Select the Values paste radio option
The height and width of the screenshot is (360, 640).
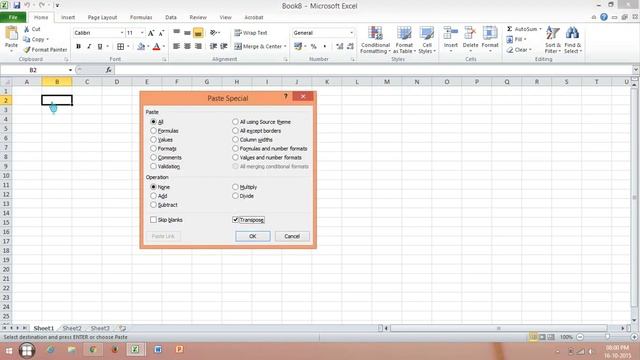153,140
